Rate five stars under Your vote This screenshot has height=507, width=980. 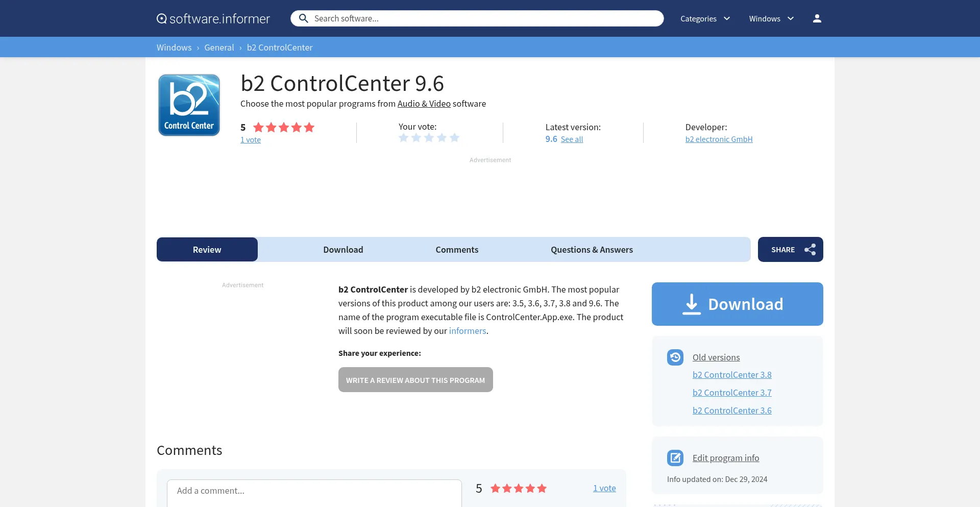pos(454,137)
